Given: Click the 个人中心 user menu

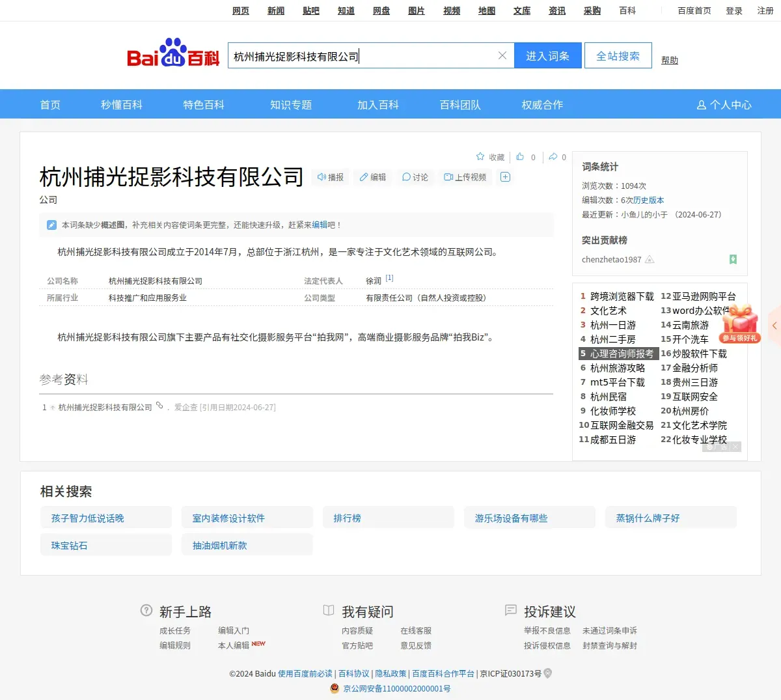Looking at the screenshot, I should pyautogui.click(x=724, y=105).
